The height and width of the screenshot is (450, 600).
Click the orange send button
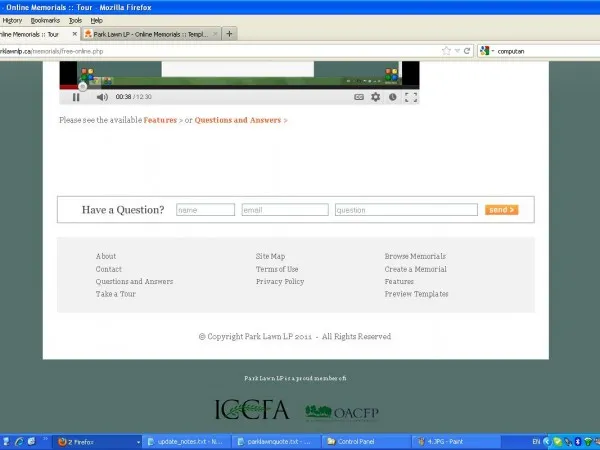coord(501,210)
